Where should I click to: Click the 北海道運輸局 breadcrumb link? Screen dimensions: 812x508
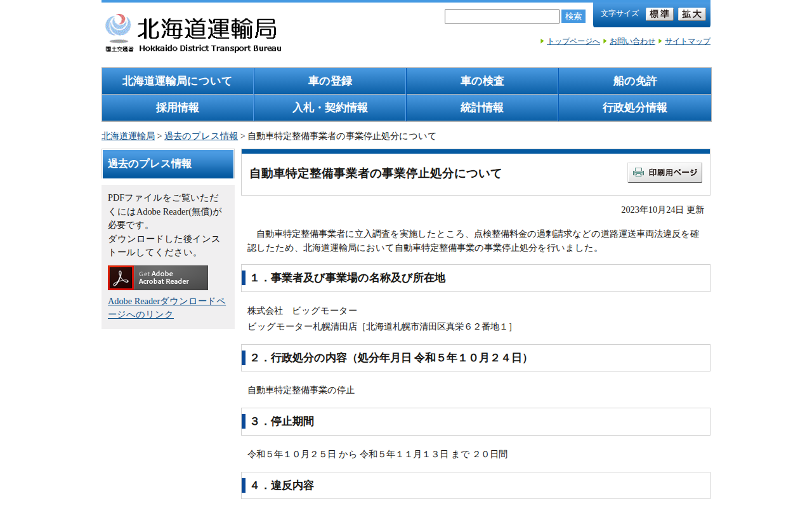click(x=128, y=136)
